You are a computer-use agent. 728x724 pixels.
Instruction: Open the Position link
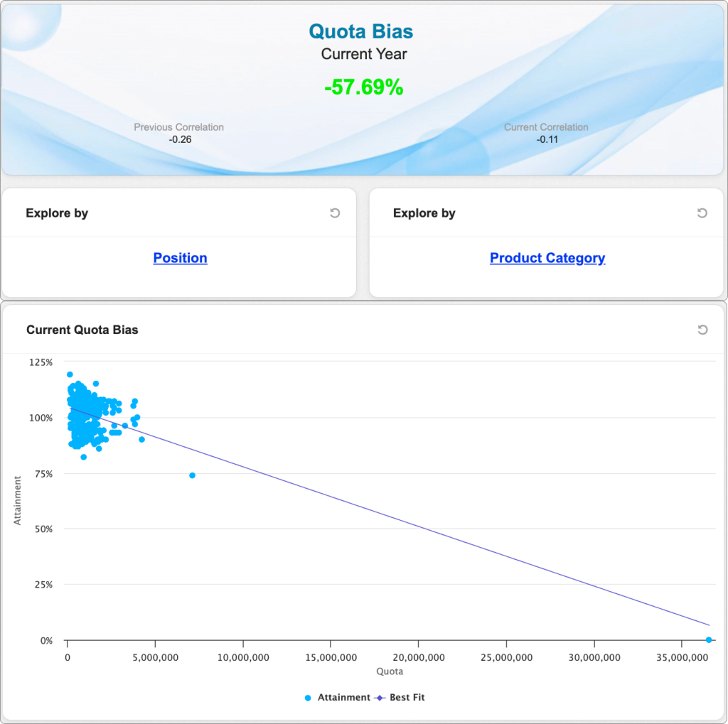point(180,258)
